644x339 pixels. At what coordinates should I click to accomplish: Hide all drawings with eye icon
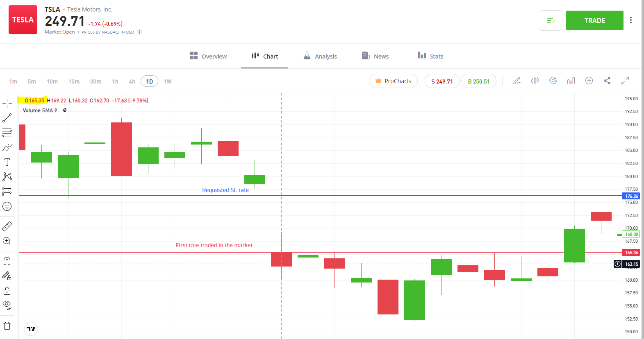(x=7, y=305)
